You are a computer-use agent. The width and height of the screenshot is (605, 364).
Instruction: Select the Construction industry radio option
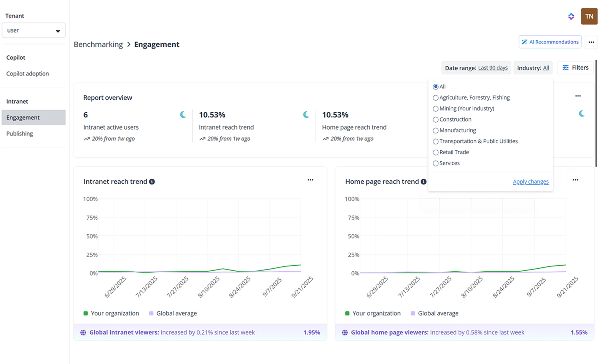pyautogui.click(x=435, y=120)
